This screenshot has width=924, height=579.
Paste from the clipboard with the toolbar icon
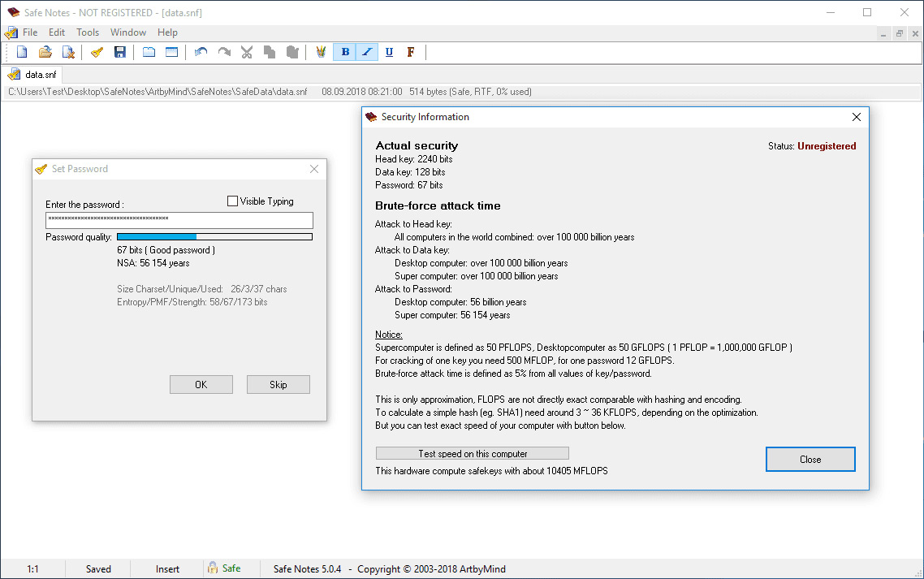pyautogui.click(x=292, y=53)
